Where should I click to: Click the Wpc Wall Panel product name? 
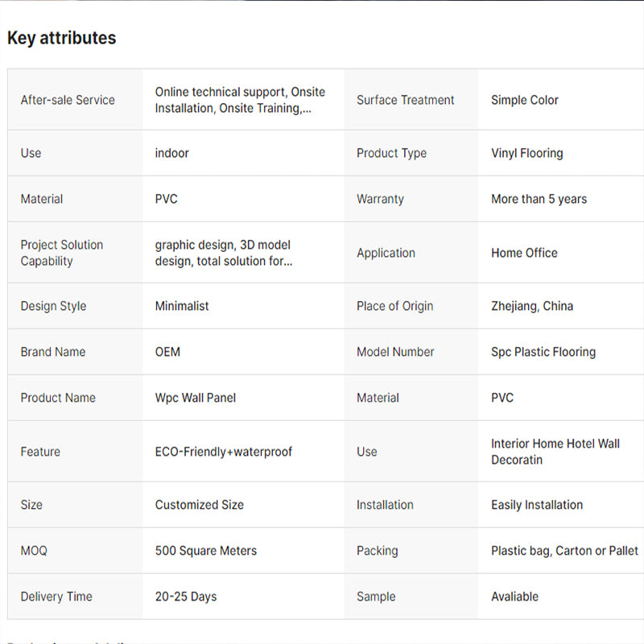(196, 398)
